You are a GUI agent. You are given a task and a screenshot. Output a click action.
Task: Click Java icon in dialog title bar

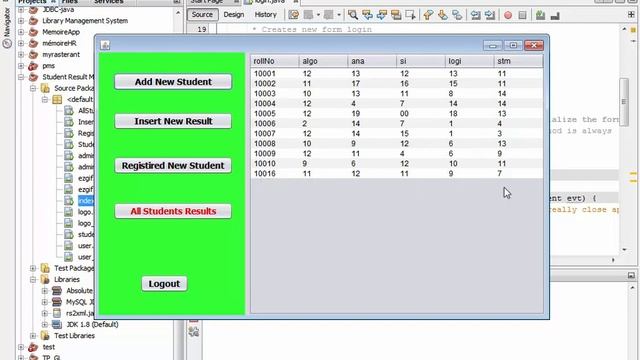pos(105,45)
